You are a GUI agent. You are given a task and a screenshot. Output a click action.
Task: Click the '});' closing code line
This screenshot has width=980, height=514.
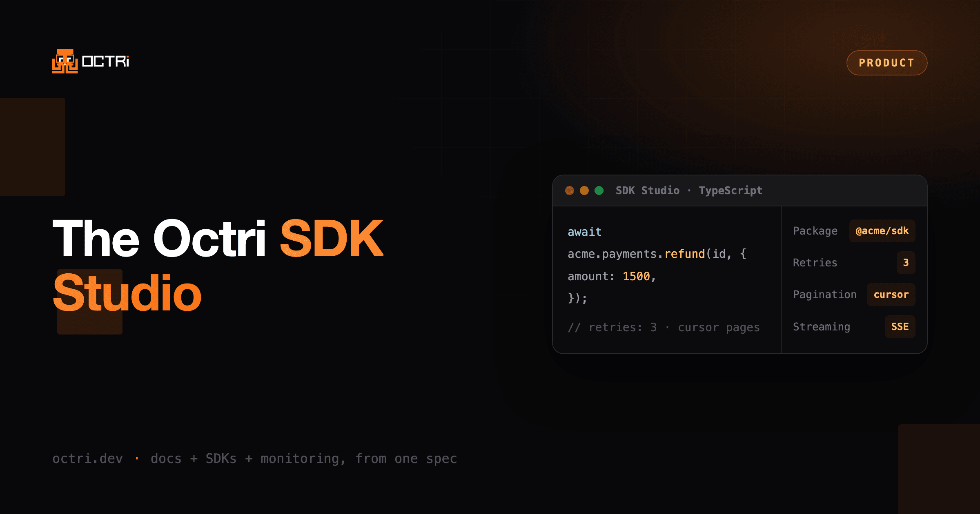tap(577, 298)
